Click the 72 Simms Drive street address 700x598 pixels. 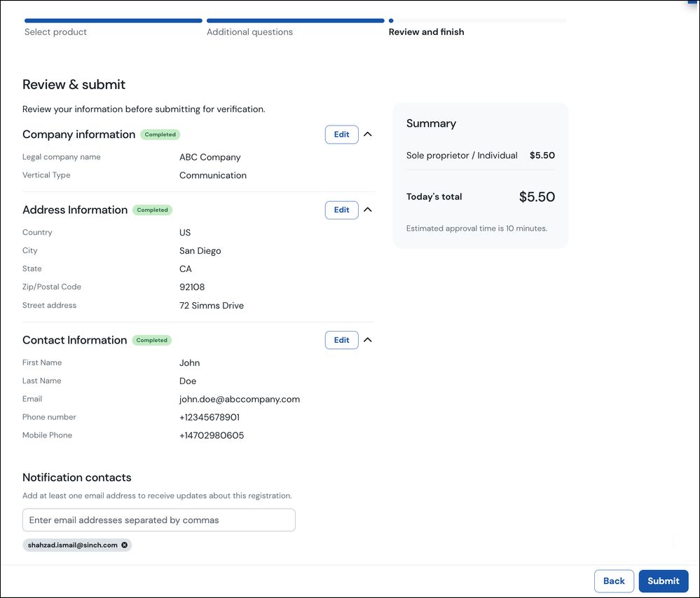click(212, 306)
